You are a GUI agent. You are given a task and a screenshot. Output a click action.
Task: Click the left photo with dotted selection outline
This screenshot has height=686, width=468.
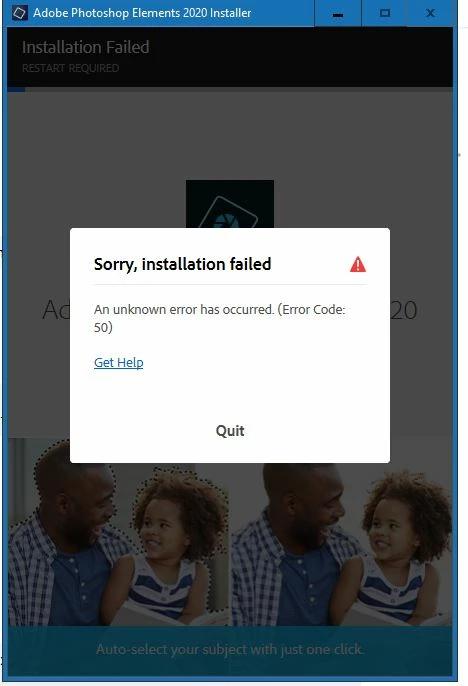[118, 532]
